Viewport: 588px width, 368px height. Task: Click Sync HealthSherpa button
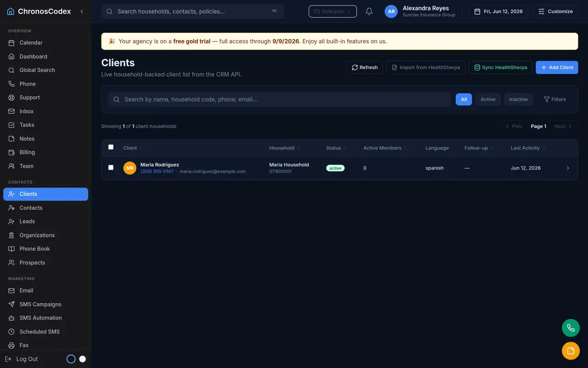pos(500,68)
